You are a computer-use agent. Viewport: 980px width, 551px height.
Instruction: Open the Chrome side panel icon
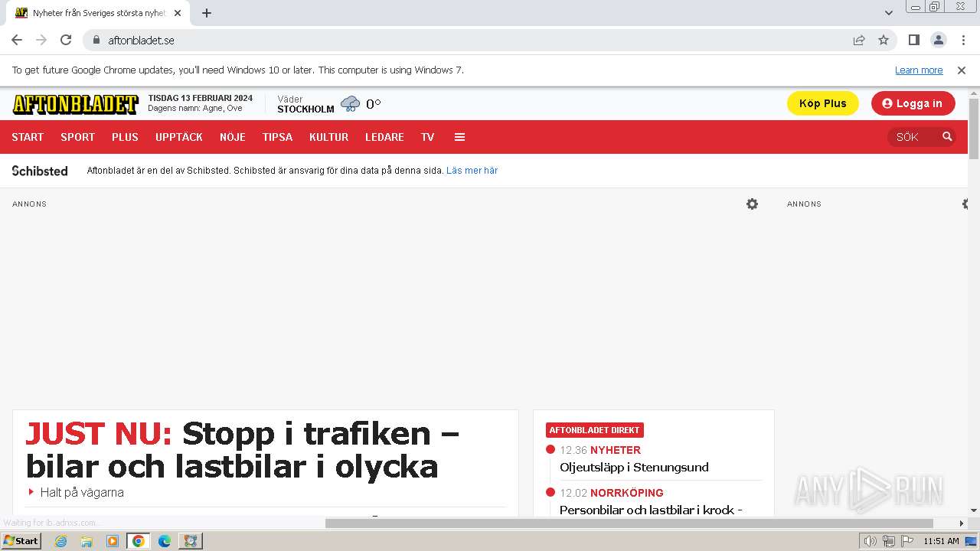click(x=914, y=40)
